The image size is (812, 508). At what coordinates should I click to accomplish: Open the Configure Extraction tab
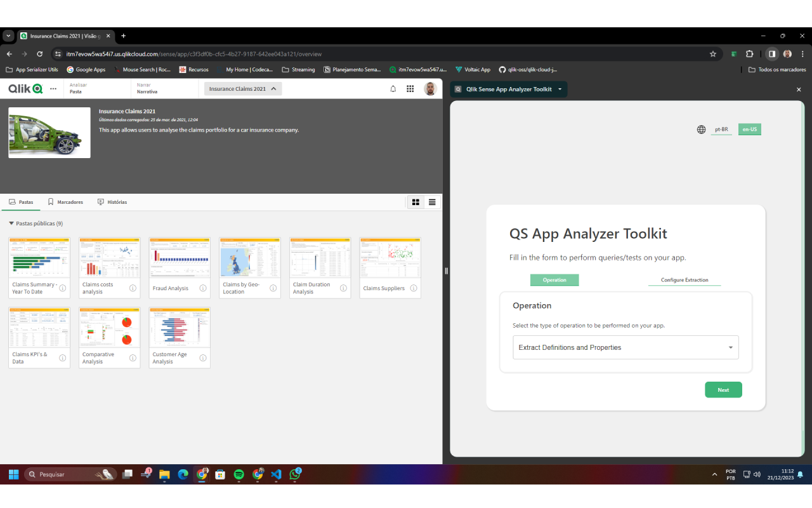tap(684, 278)
